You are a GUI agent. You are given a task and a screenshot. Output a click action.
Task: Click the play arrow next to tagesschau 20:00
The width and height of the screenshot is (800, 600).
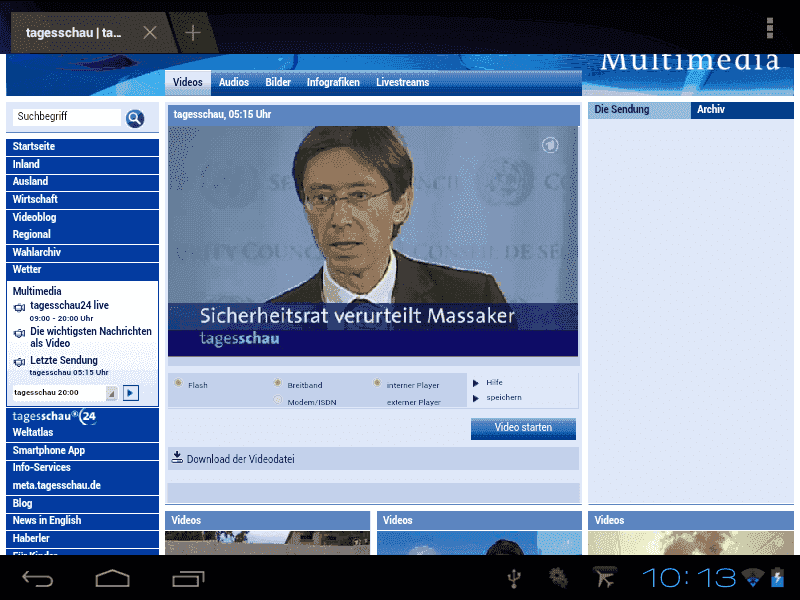pos(131,393)
